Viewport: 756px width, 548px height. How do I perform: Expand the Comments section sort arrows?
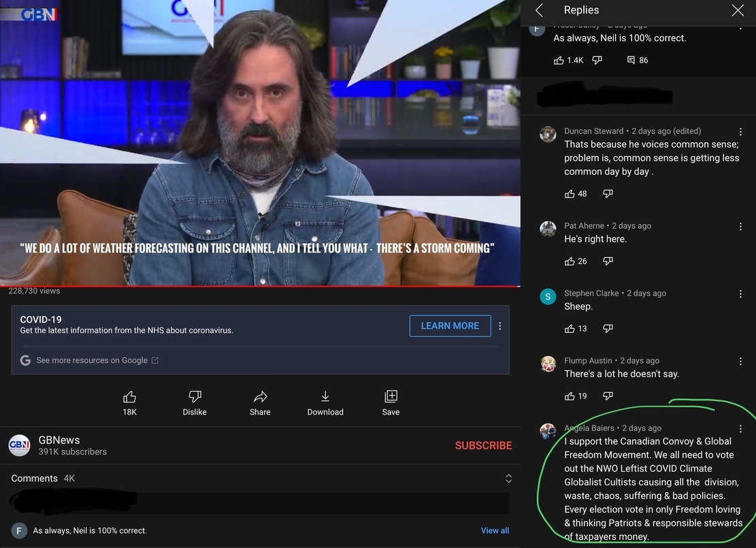[508, 479]
